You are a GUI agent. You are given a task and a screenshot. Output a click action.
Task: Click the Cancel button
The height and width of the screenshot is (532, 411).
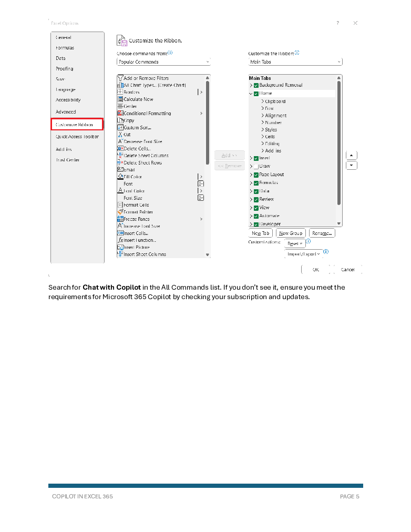pyautogui.click(x=347, y=270)
